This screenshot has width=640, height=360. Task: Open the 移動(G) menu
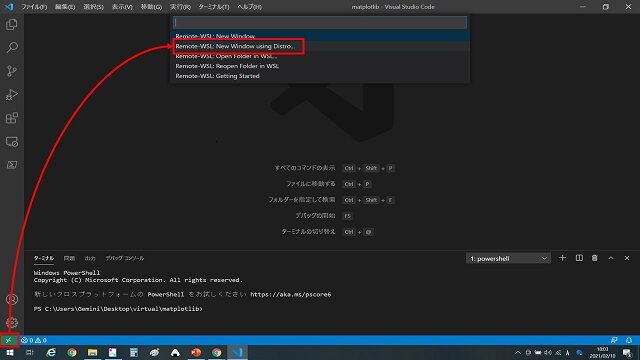pos(151,7)
